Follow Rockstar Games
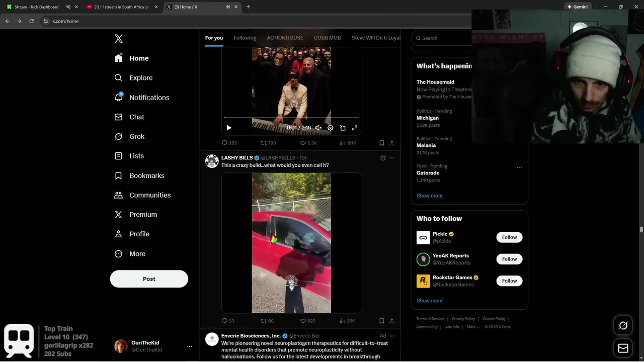 [x=509, y=281]
